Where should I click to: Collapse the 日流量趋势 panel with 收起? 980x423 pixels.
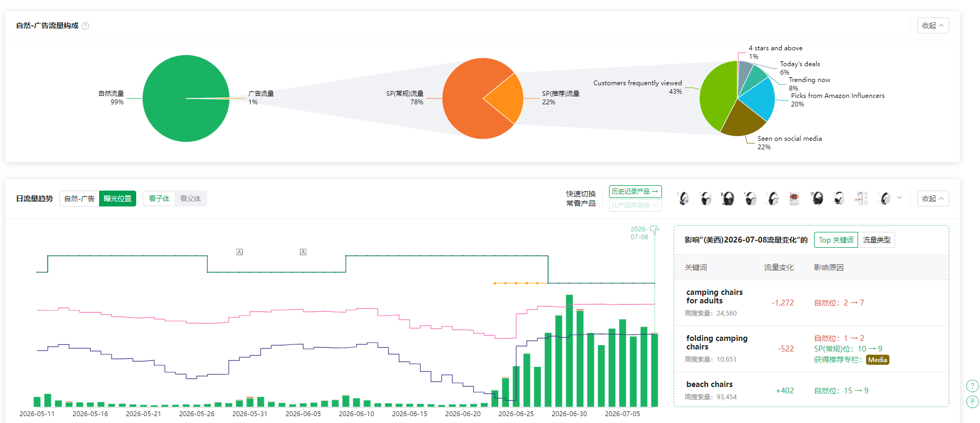point(933,199)
